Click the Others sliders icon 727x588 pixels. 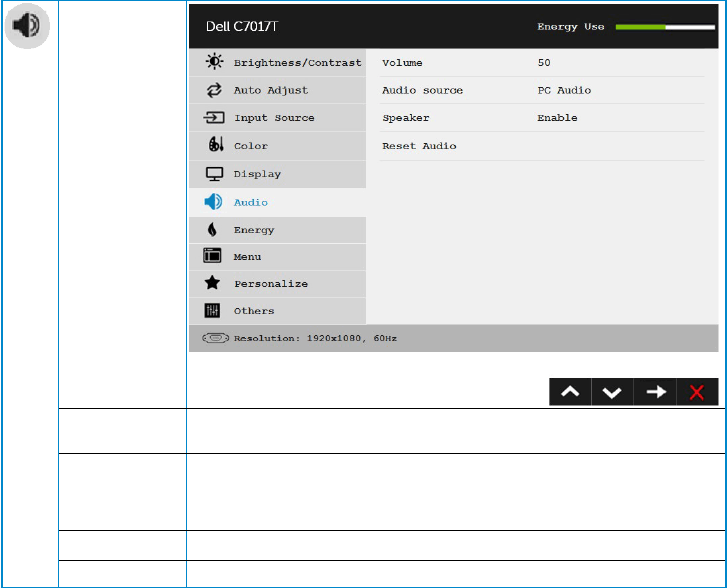[x=212, y=310]
